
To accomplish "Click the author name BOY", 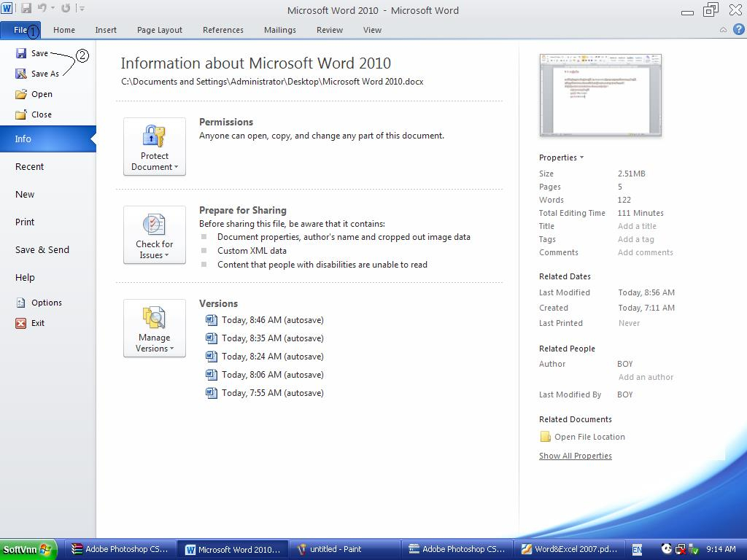I will coord(624,364).
